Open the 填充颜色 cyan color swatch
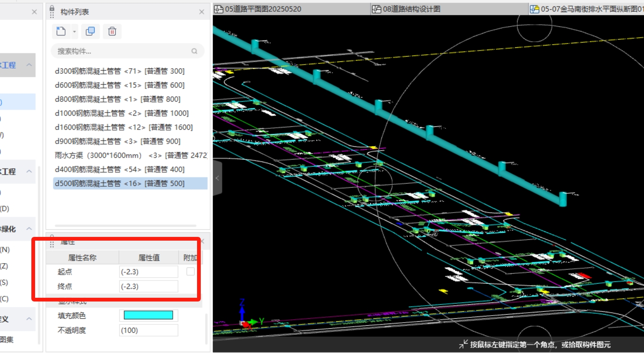The width and height of the screenshot is (644, 353). 148,315
